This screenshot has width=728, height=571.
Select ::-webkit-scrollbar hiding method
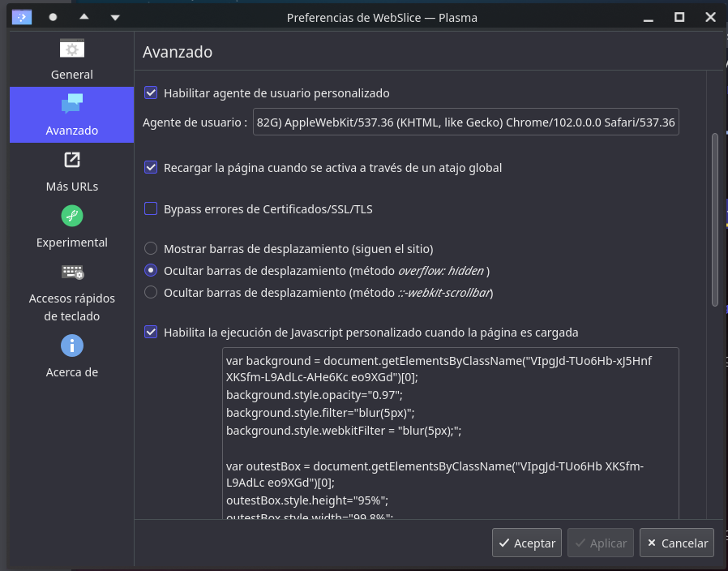click(x=151, y=292)
